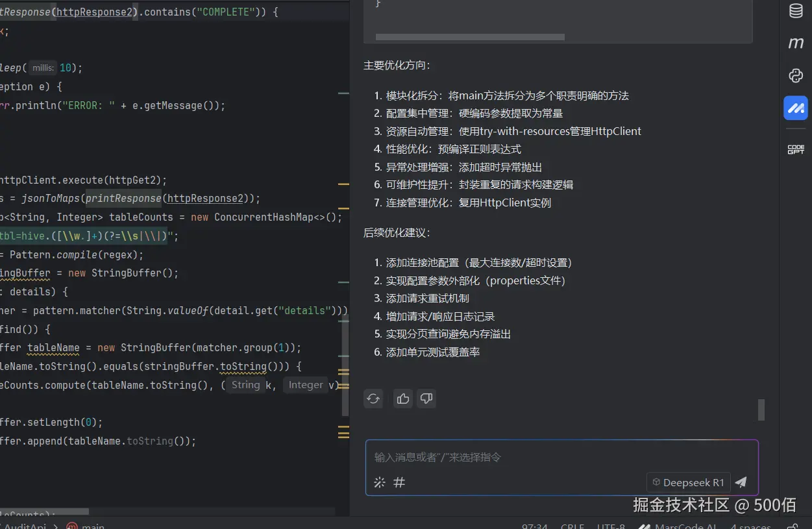Click inside the chat message input box
812x529 pixels.
tap(519, 458)
